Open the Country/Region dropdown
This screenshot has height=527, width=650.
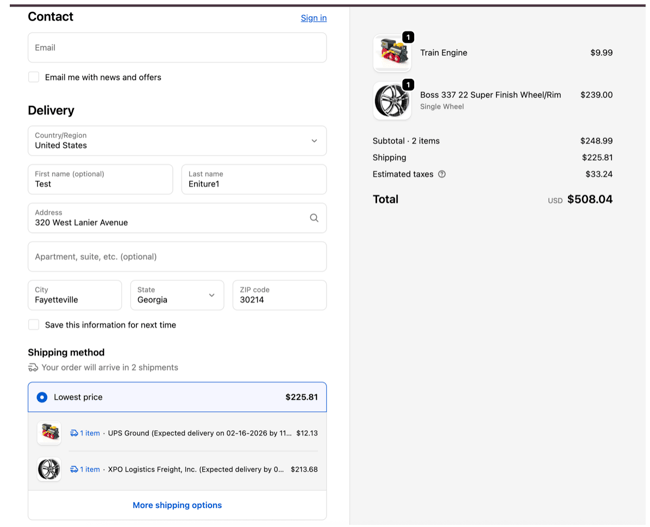pos(177,141)
